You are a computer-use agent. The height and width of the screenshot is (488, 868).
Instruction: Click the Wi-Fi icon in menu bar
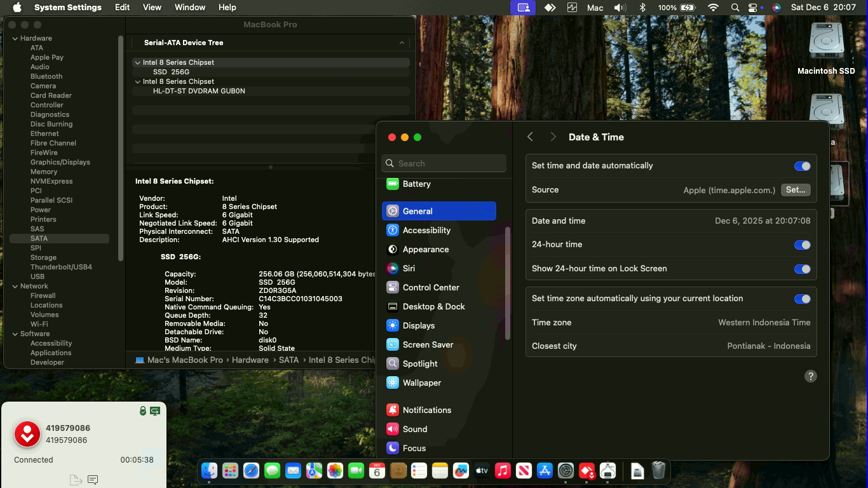point(713,8)
